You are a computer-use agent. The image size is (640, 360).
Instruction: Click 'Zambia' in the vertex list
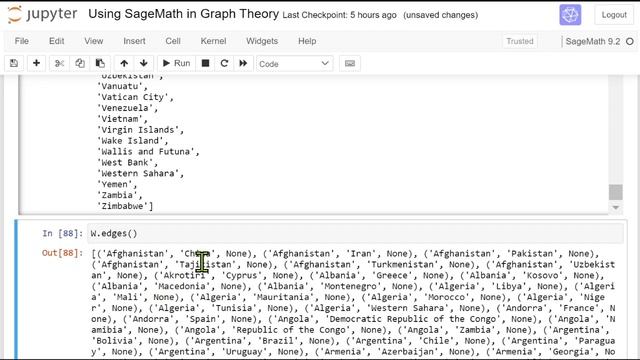[117, 195]
